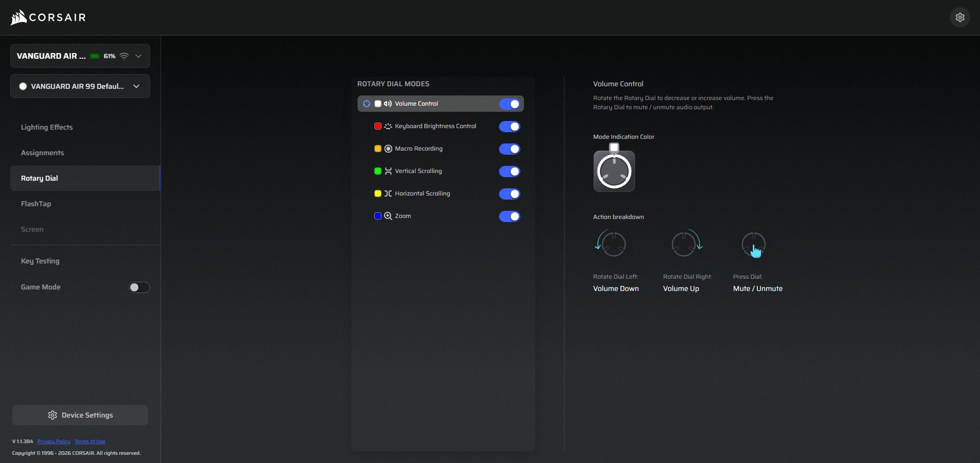Turn off the Vertical Scrolling toggle
The image size is (980, 463).
[x=509, y=172]
